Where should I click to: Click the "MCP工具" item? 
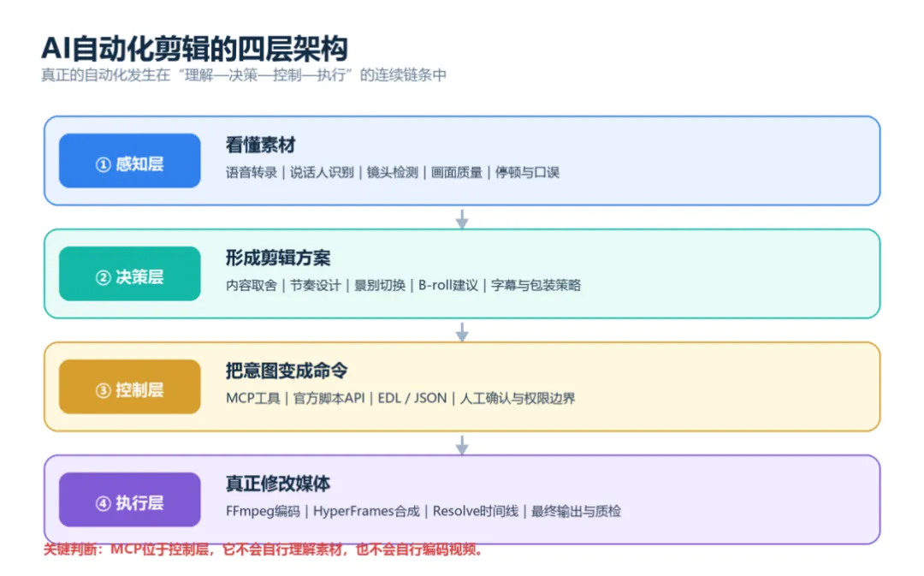tap(253, 399)
